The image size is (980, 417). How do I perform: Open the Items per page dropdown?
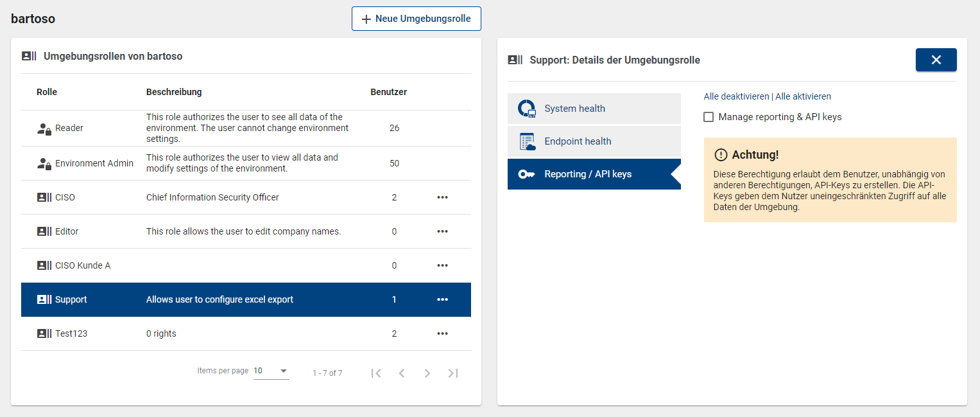[271, 371]
